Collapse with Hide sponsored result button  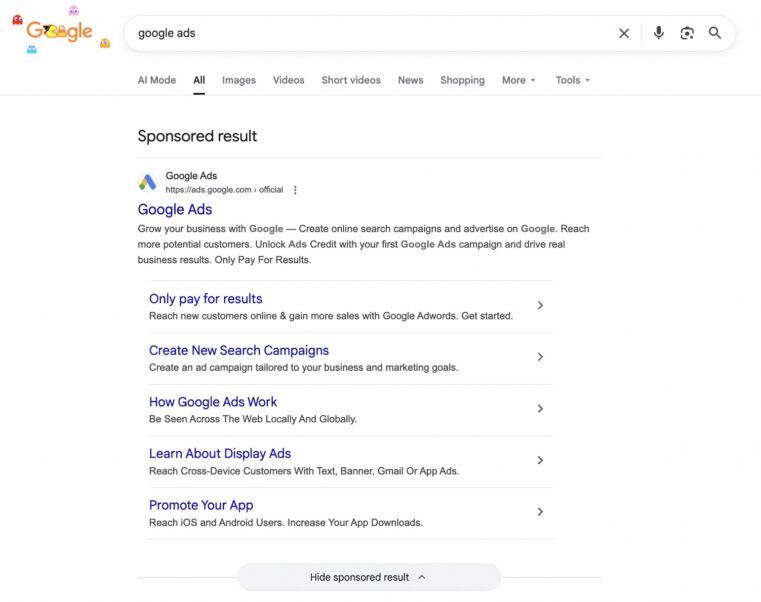click(x=368, y=577)
